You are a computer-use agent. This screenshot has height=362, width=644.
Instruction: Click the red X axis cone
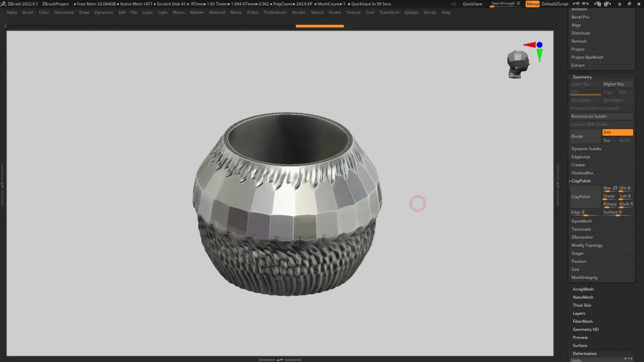tap(529, 45)
